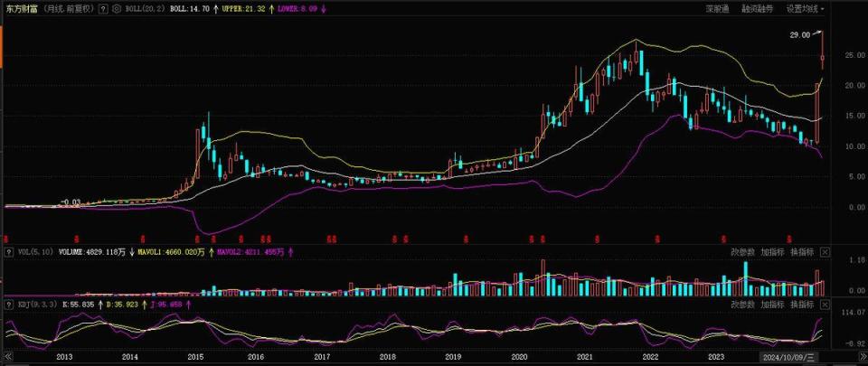Click 换指标 in the VOL panel

click(x=802, y=252)
